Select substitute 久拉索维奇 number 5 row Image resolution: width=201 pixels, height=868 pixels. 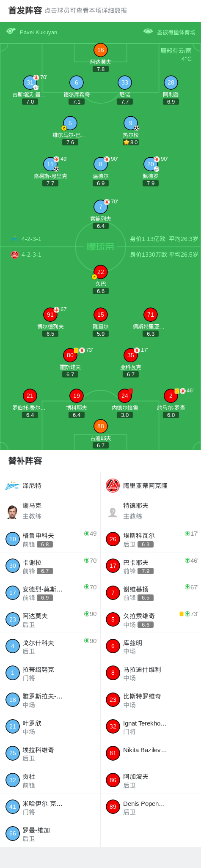(151, 619)
